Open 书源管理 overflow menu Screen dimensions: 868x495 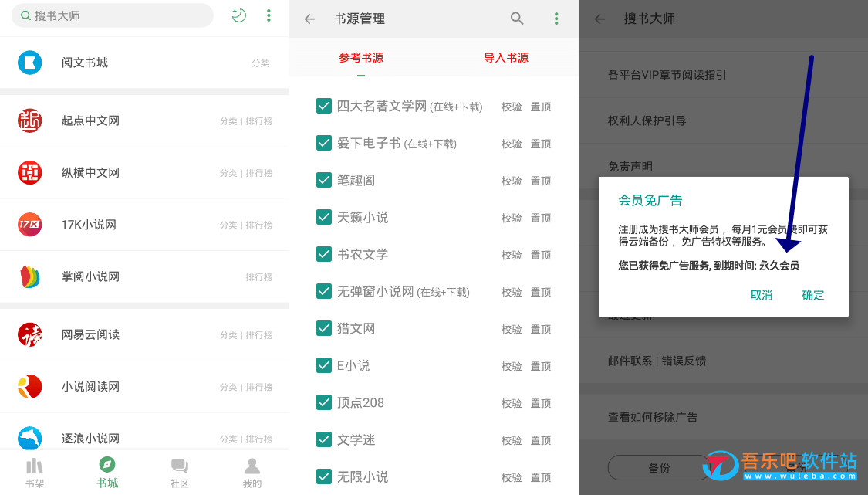tap(556, 19)
